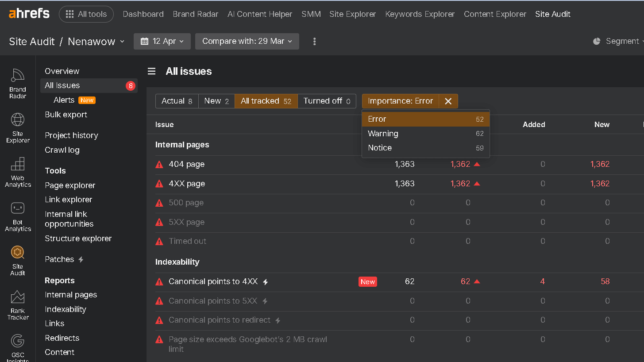Click the error icon for 500 page
Image resolution: width=644 pixels, height=362 pixels.
(x=159, y=203)
